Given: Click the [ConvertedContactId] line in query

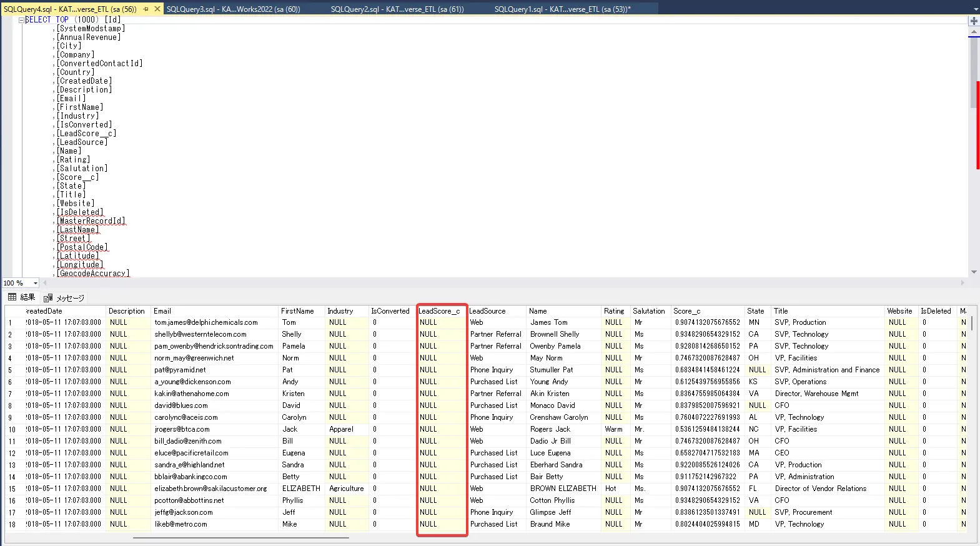Looking at the screenshot, I should [x=99, y=64].
